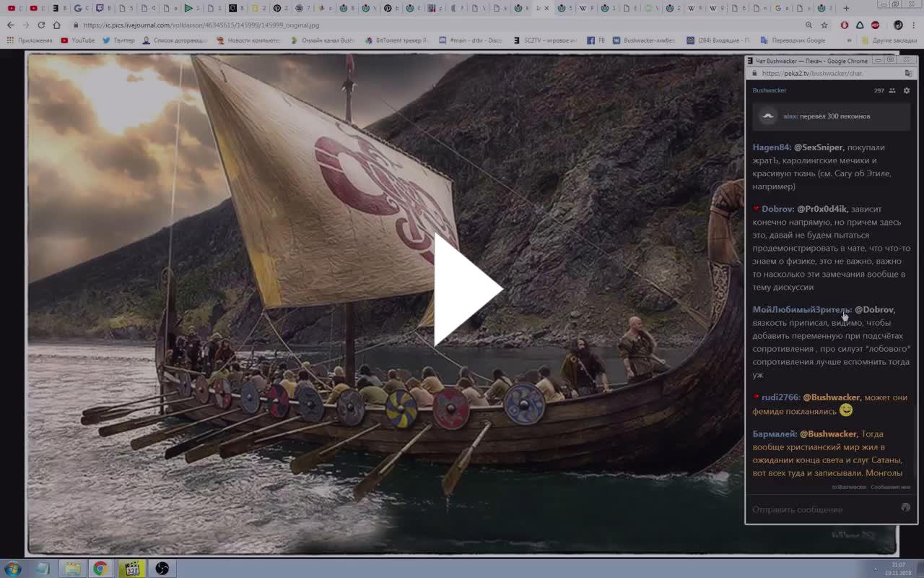Screen dimensions: 924x578
Task: Open Windows Start menu
Action: (12, 568)
